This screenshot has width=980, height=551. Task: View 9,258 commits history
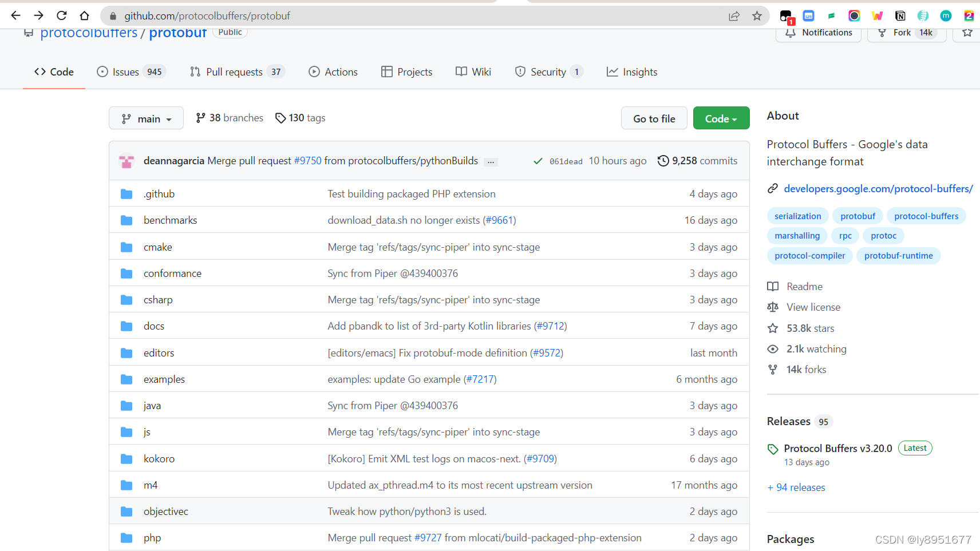click(x=697, y=161)
